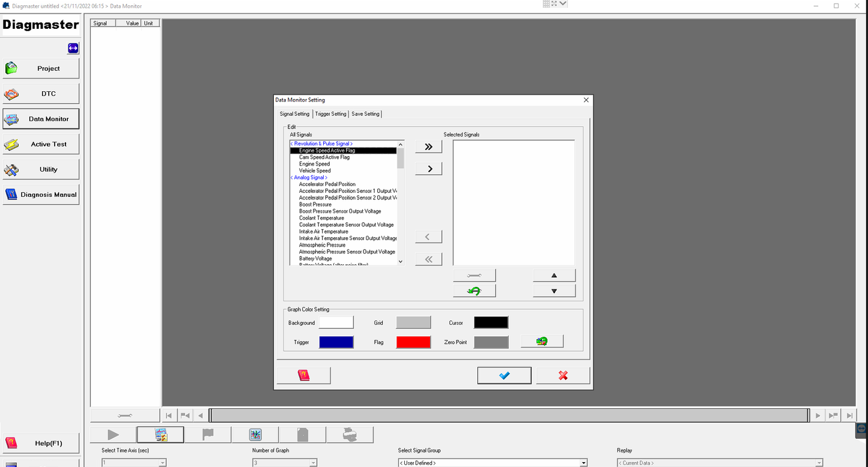The width and height of the screenshot is (868, 467).
Task: Select the Atmospheric Pressure signal
Action: [323, 245]
